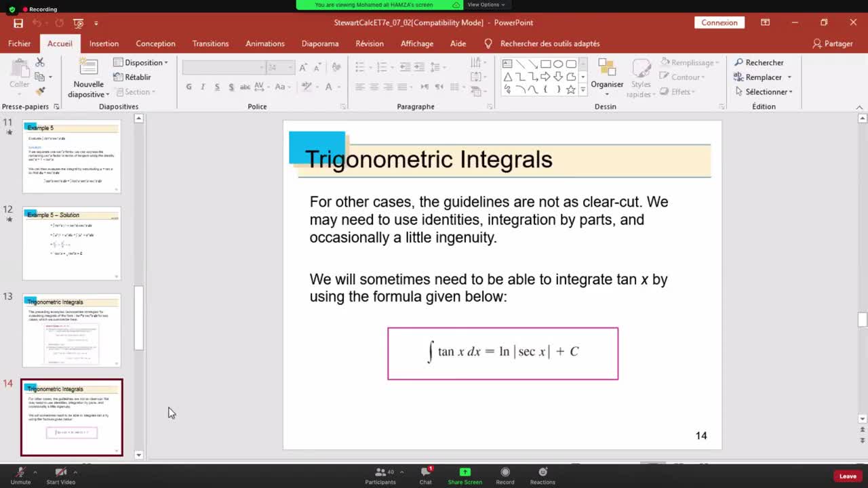Viewport: 868px width, 488px height.
Task: Select the triangle shape in gallery
Action: click(x=507, y=77)
